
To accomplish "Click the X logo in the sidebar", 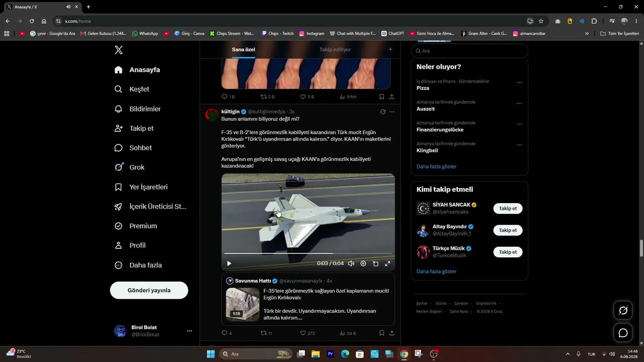I will tap(118, 50).
